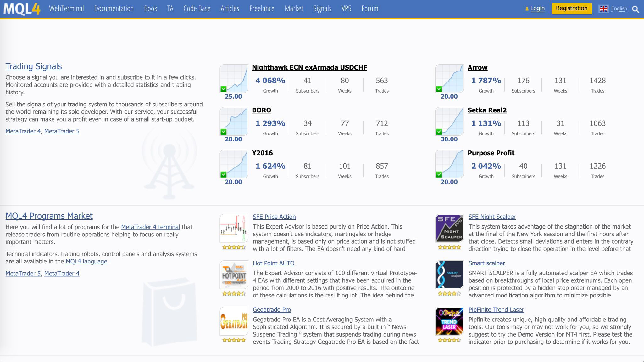Open Nighthawk ECN exArmada growth chart thumbnail
644x362 pixels.
(x=234, y=78)
